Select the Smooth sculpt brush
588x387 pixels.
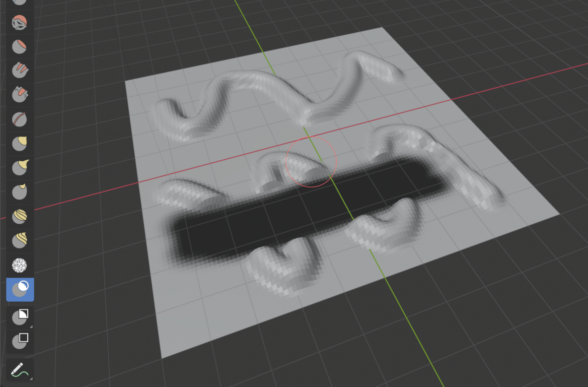(x=20, y=22)
